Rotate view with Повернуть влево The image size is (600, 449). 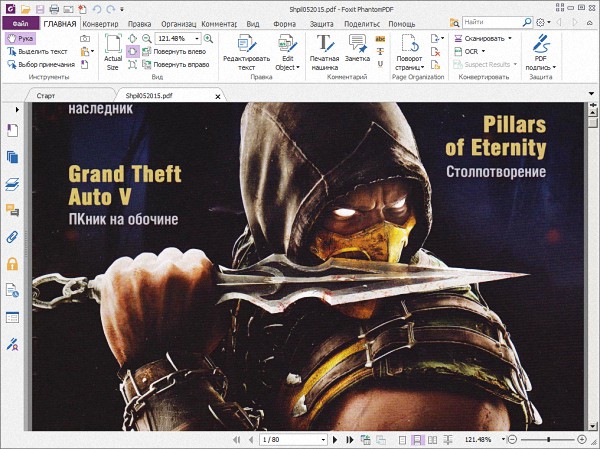(x=174, y=51)
